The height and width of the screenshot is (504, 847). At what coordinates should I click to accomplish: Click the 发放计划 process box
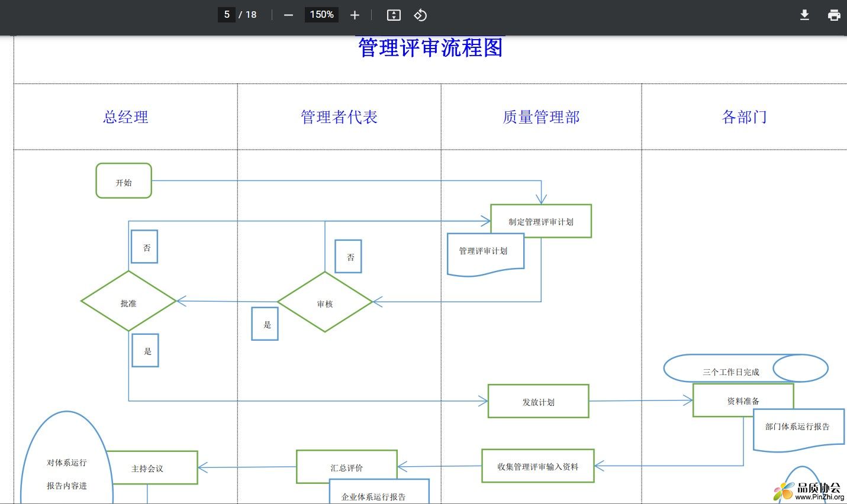(539, 401)
